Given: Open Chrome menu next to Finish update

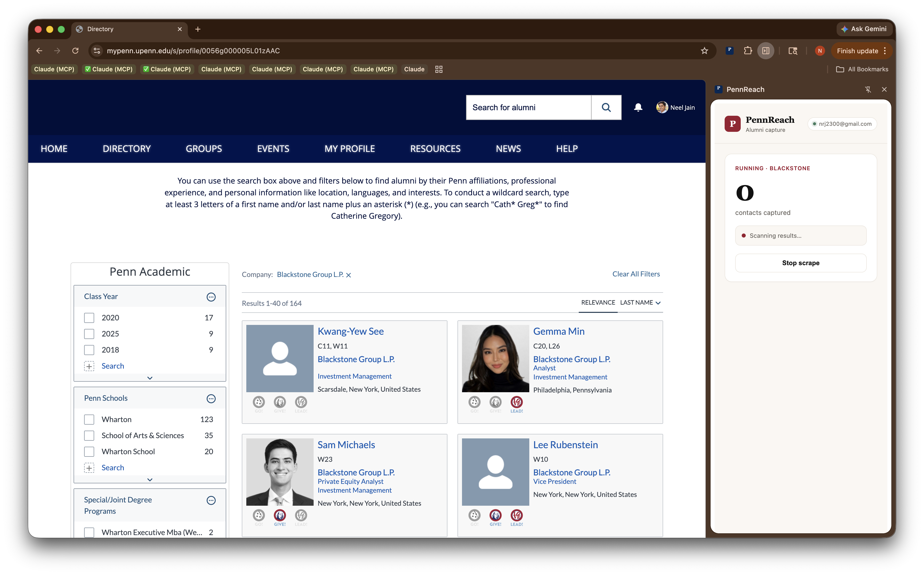Looking at the screenshot, I should [885, 50].
